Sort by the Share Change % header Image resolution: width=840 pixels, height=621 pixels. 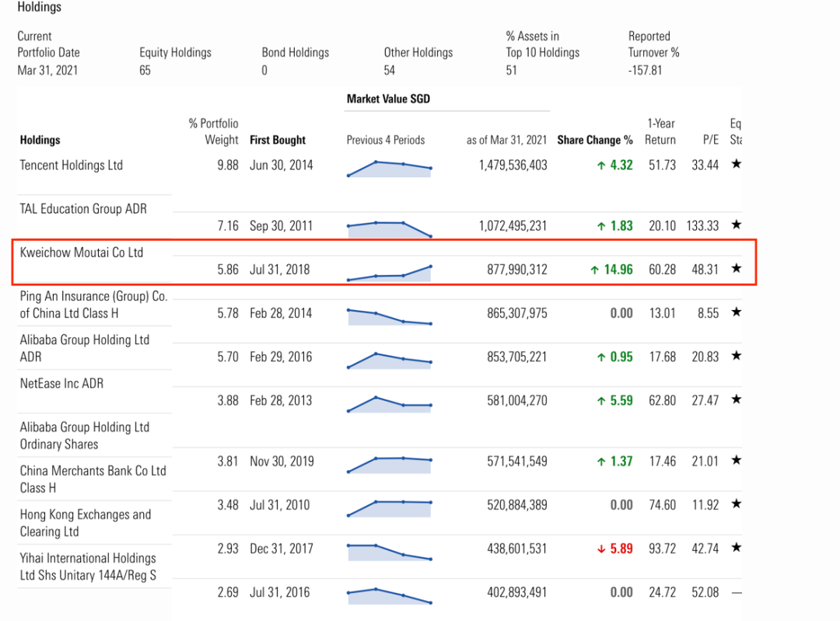click(595, 140)
